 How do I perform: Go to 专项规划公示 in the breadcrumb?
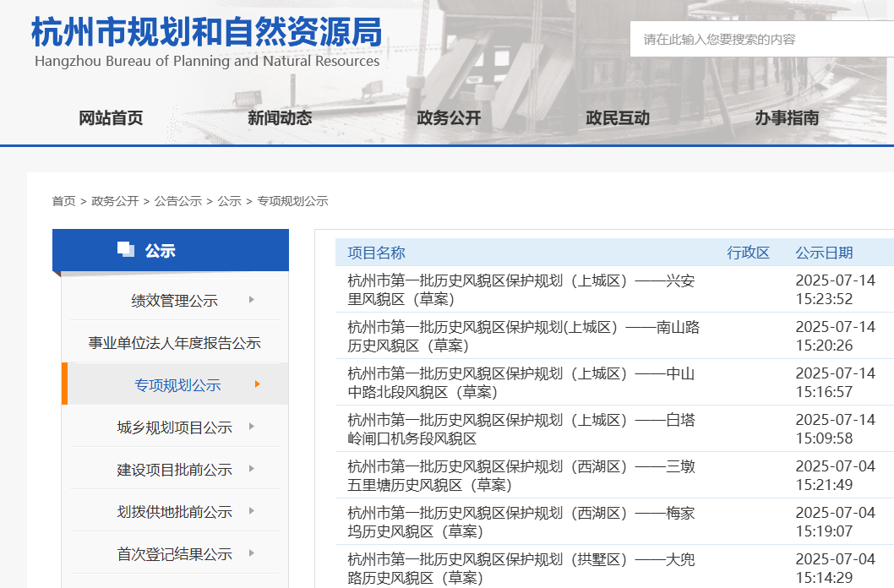click(x=292, y=201)
